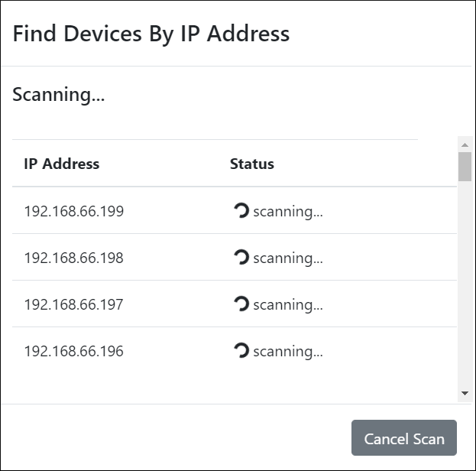Click the spinner icon for 192.168.66.196
Viewport: 476px width, 471px height.
point(241,351)
